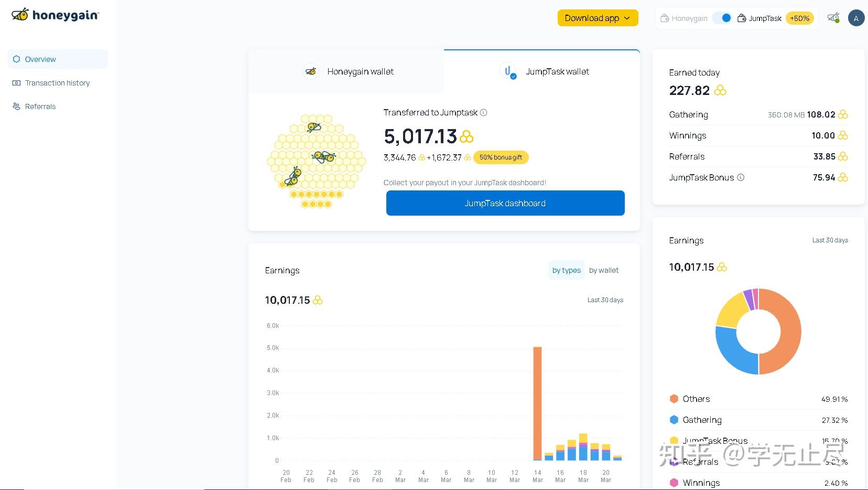Click the Winnings legend hexagon icon

point(674,483)
